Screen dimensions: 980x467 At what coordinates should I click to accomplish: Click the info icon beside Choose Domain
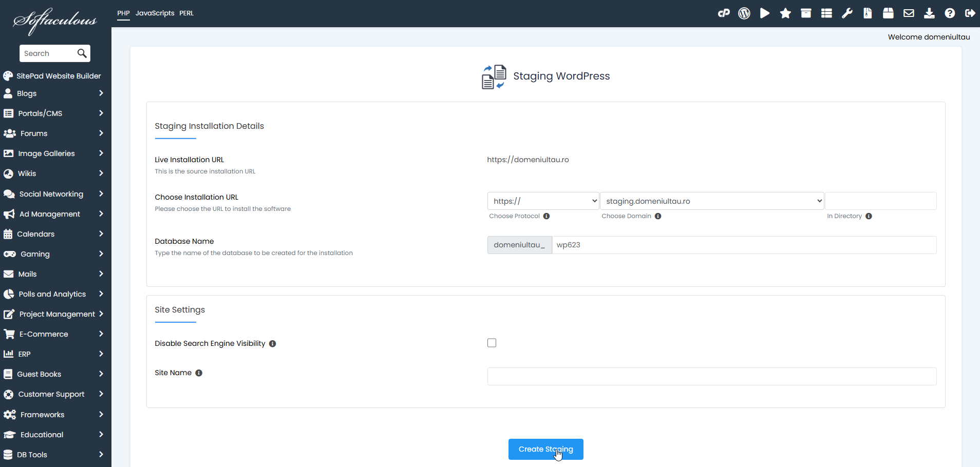click(658, 216)
